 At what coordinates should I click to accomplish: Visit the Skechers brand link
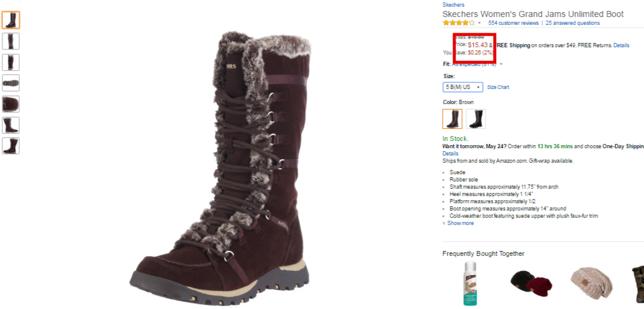tap(454, 5)
